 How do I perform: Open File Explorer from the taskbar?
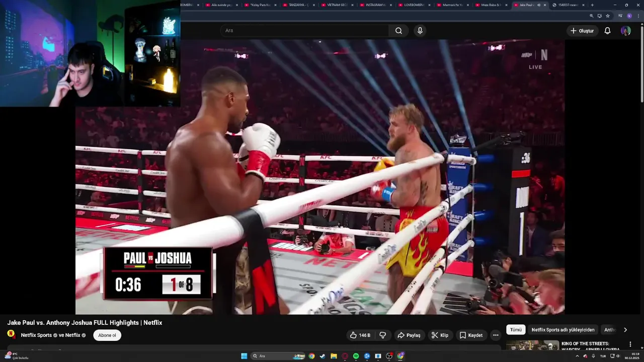pos(334,356)
